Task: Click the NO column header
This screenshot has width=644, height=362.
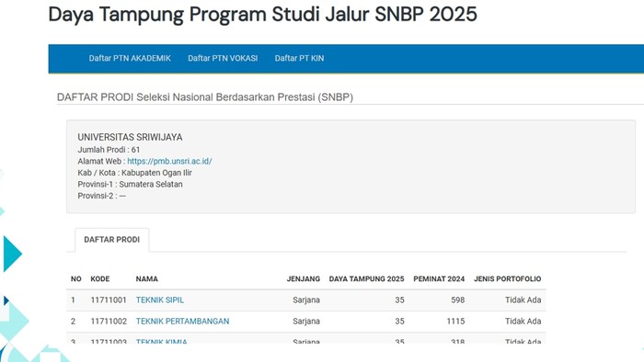Action: (x=76, y=279)
